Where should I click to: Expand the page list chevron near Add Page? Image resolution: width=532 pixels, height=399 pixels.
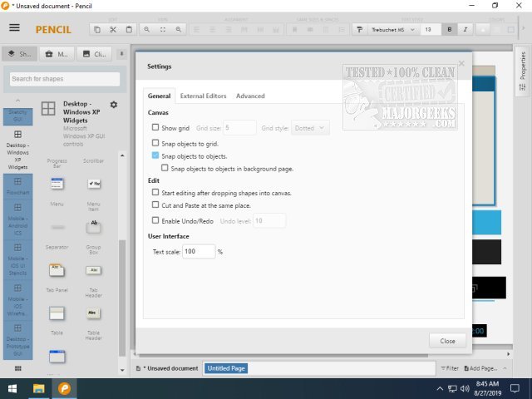pyautogui.click(x=505, y=368)
